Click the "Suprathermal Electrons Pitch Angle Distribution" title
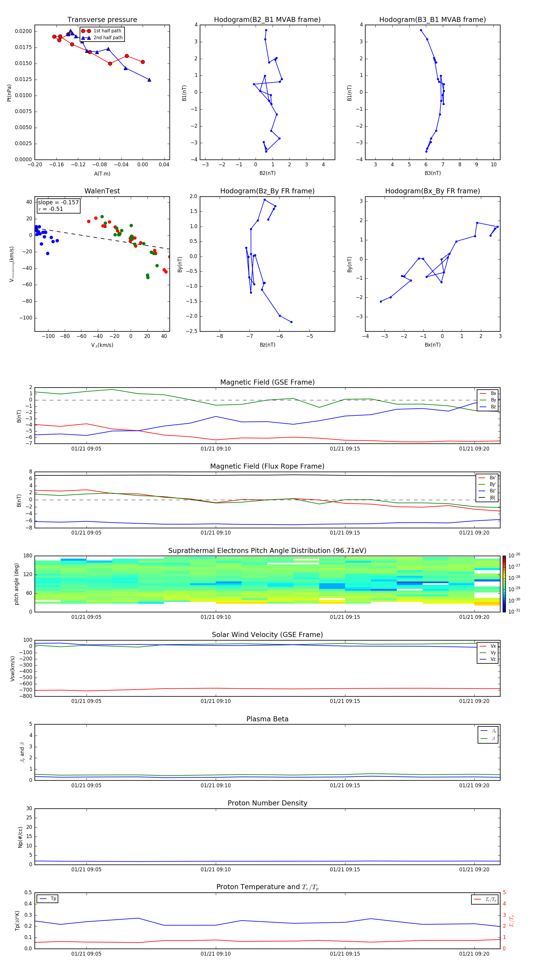535x980 pixels. point(267,551)
